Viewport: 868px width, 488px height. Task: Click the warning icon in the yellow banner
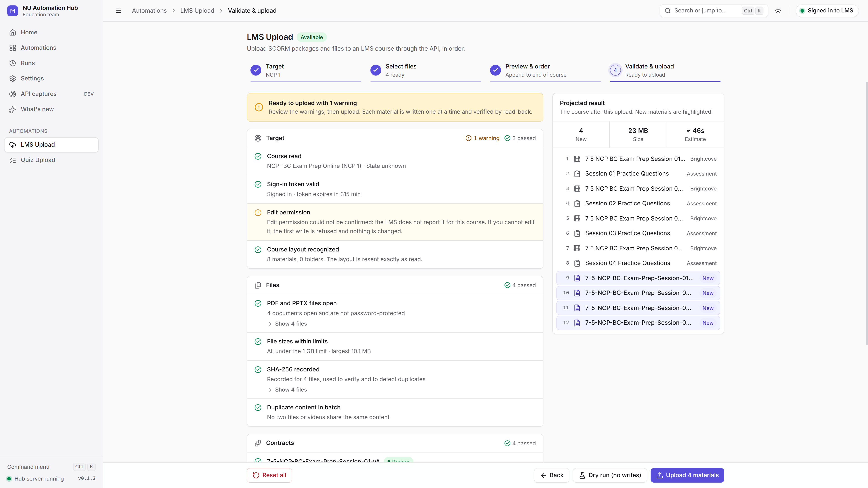coord(258,108)
